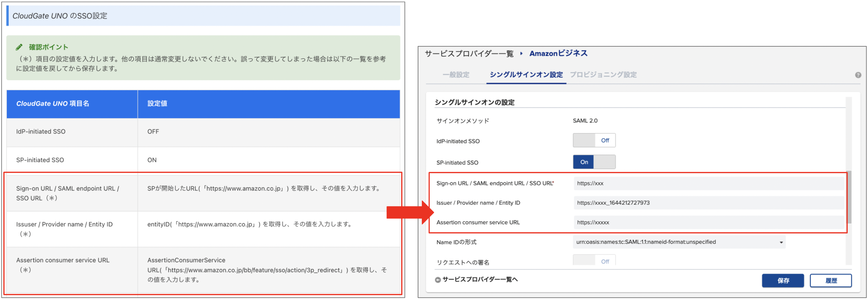Screen dimensions: 868x299
Task: Click Issuer / Provider name form label
Action: pyautogui.click(x=478, y=203)
